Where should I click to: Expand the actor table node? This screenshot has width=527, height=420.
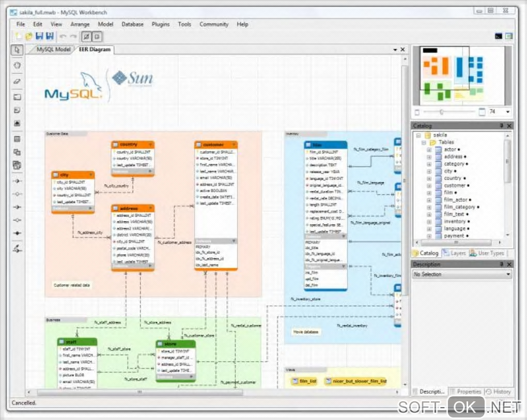pyautogui.click(x=429, y=149)
